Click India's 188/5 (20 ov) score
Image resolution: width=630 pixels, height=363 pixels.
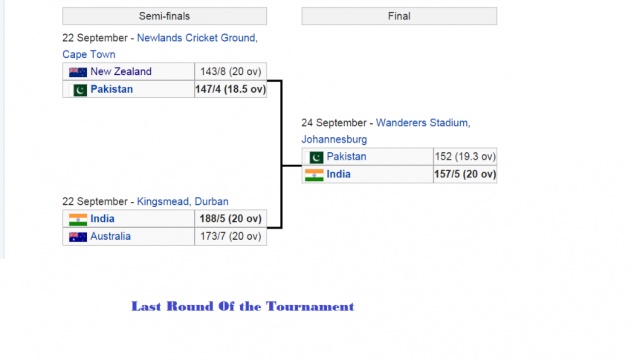(231, 219)
